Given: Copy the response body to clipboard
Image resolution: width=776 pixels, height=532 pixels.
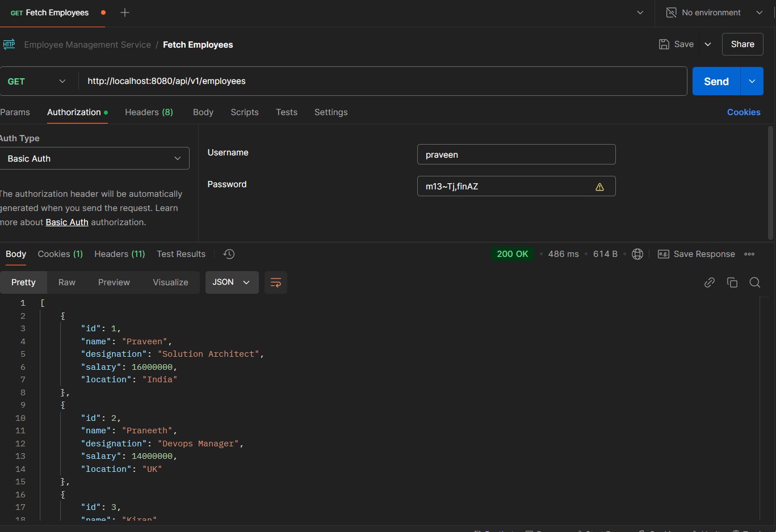Looking at the screenshot, I should coord(732,282).
